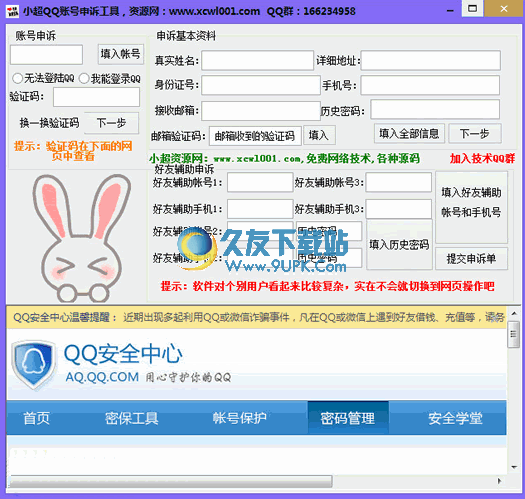Click the 历史密码 input in 申诉基本资料

tap(435, 109)
